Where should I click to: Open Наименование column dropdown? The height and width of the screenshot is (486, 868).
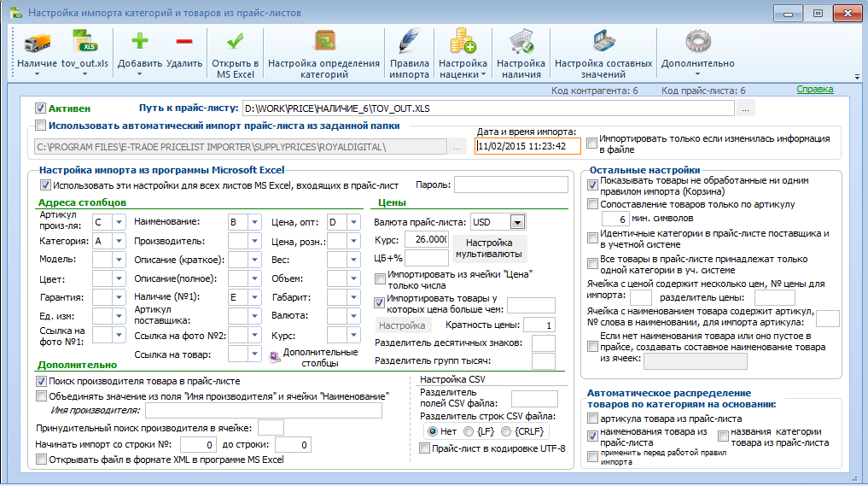coord(254,222)
